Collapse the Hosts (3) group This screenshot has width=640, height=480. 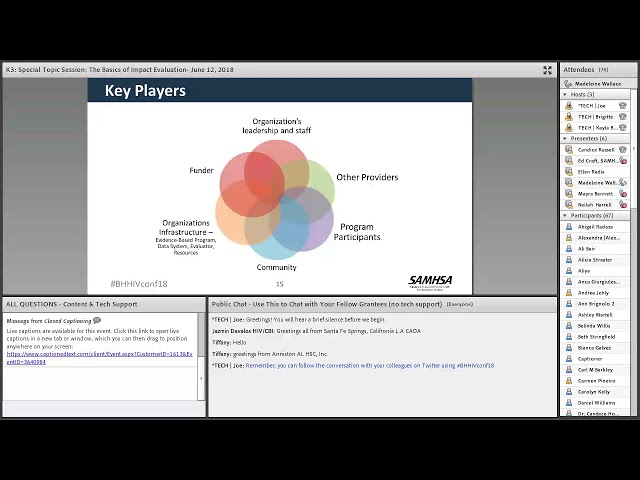pos(565,95)
